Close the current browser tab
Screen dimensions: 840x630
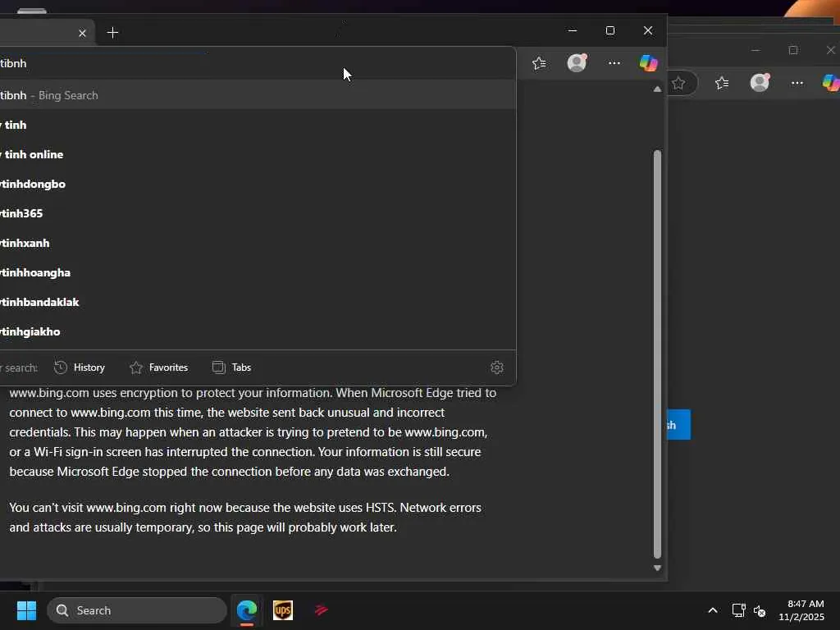(82, 33)
